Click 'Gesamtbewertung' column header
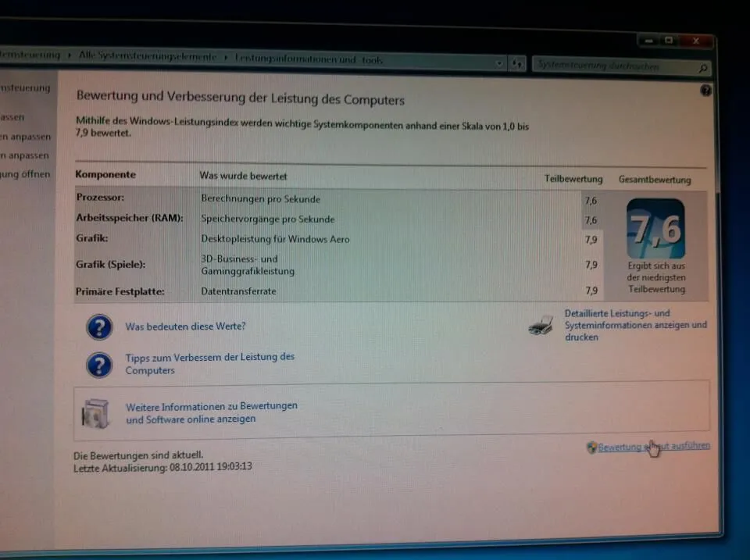 click(x=655, y=180)
